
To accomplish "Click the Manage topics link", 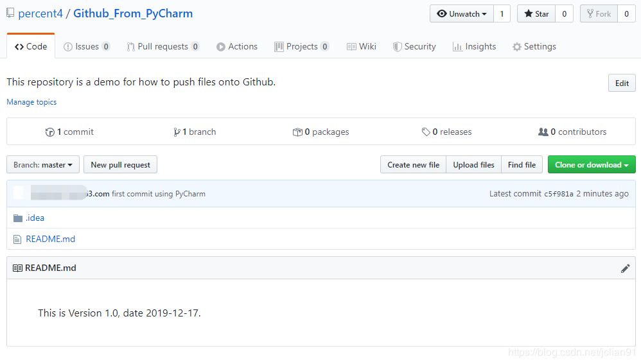I will tap(31, 102).
